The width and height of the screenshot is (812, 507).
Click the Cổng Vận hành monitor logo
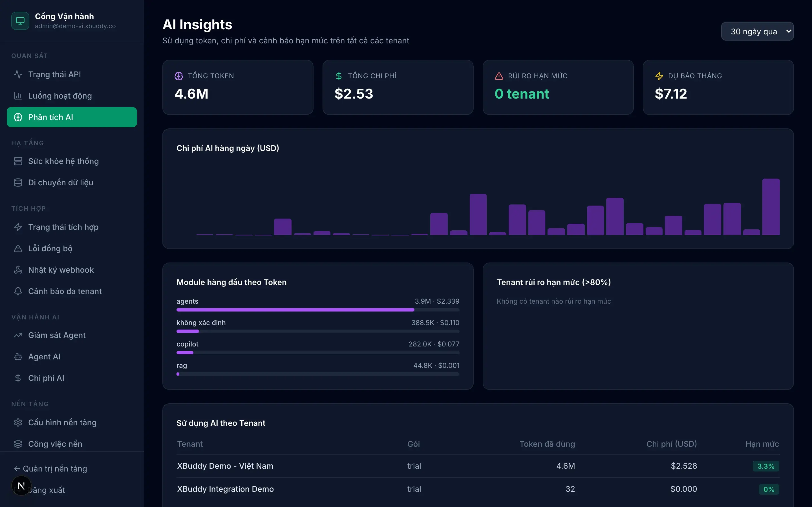point(20,21)
